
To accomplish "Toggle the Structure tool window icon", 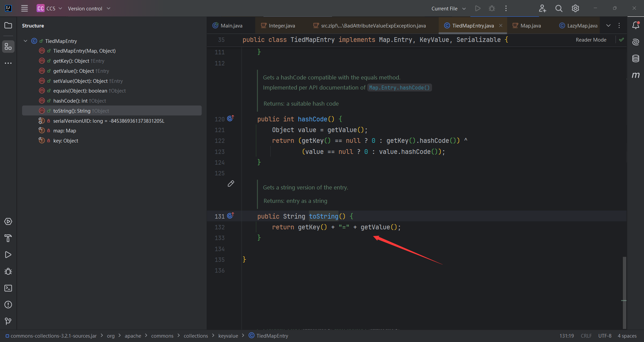I will 8,47.
